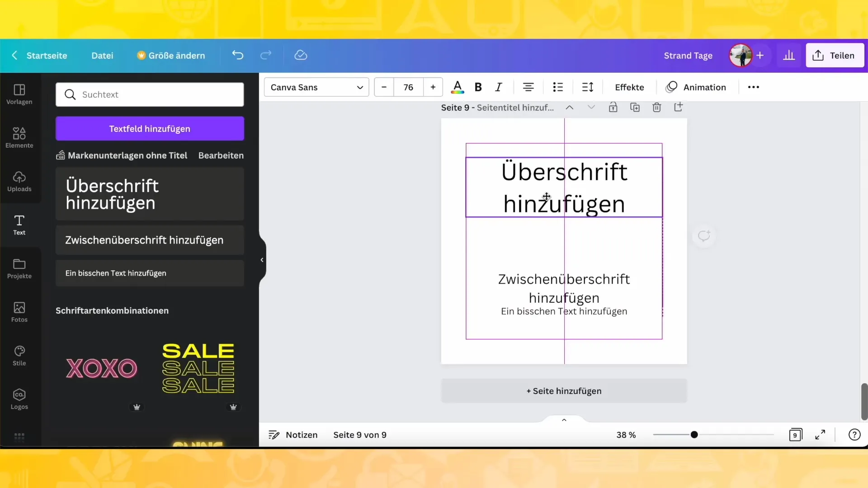
Task: Click the XOXO font combination thumbnail
Action: [101, 368]
